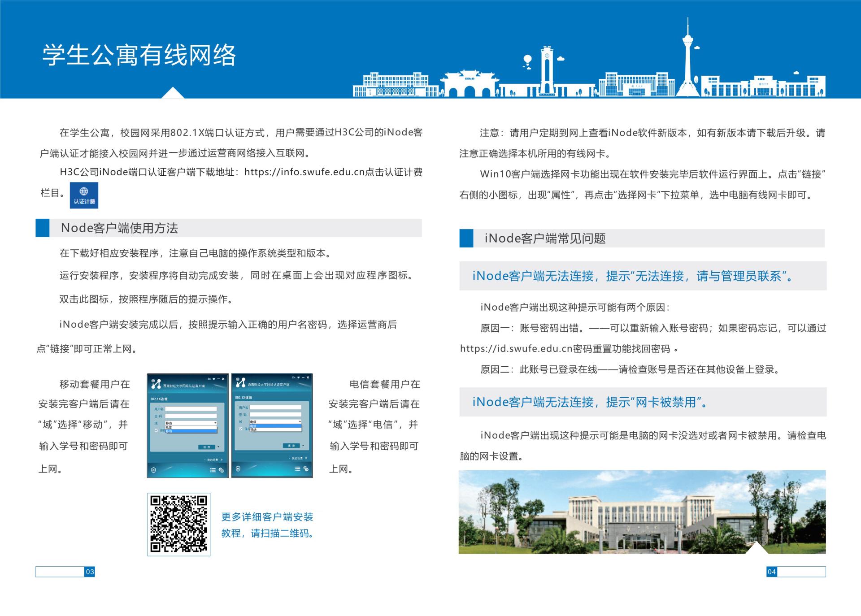Select highlighted 移动 option in left dropdown list

tap(191, 431)
